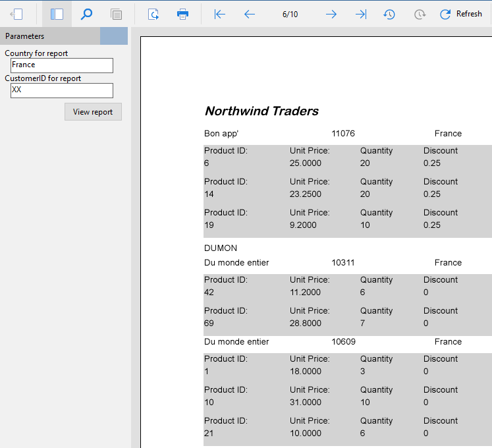Click product ID value 14
The image size is (492, 448).
[209, 194]
